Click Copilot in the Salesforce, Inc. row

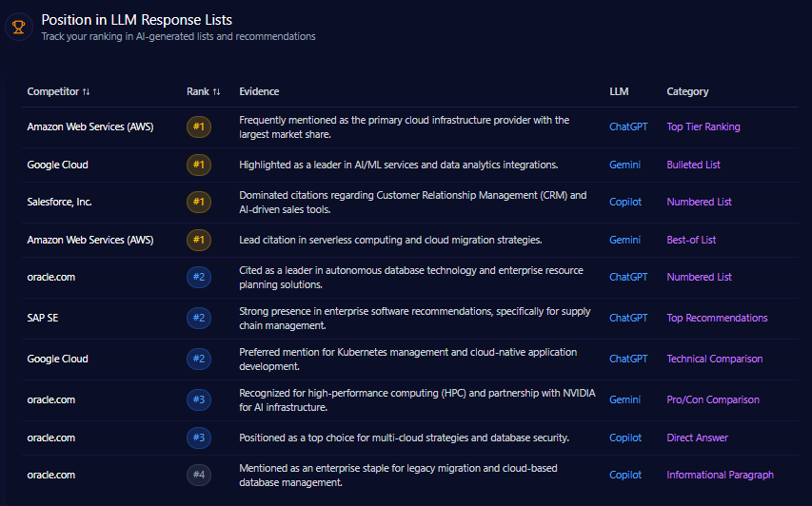625,202
